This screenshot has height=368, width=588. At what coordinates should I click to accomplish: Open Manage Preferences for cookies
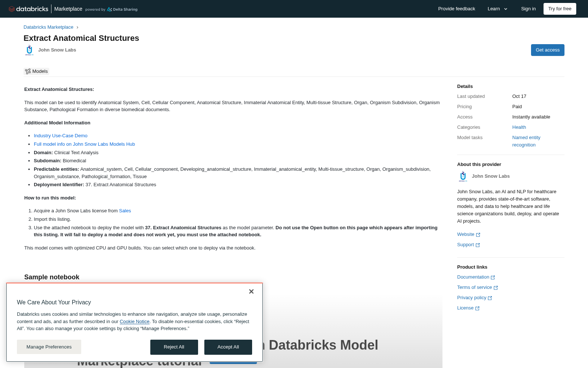click(49, 347)
